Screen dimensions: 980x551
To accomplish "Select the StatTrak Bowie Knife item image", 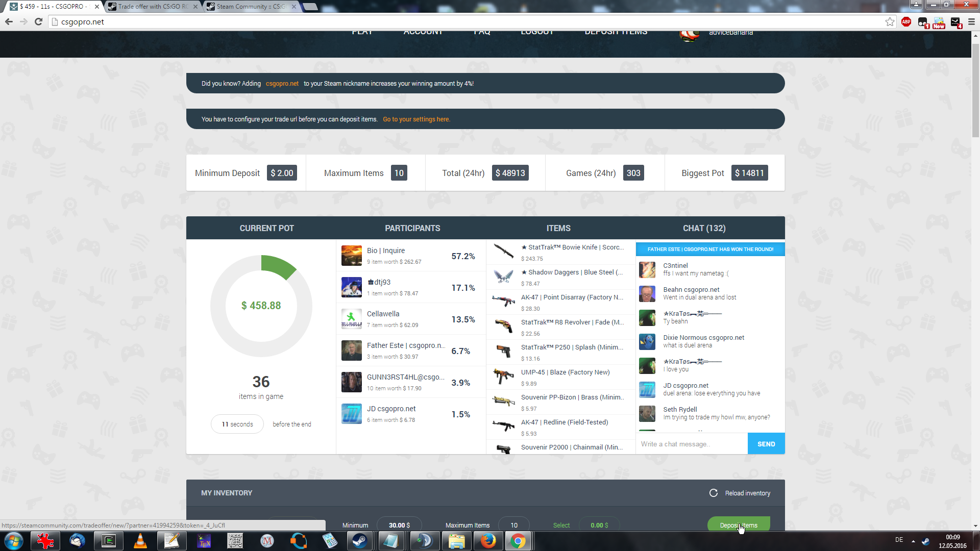I will (503, 252).
